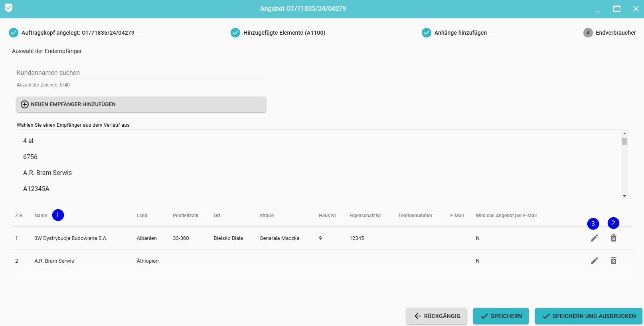Delete the 3W Dystrybucja Budowlana recipient row
The width and height of the screenshot is (644, 326).
613,238
